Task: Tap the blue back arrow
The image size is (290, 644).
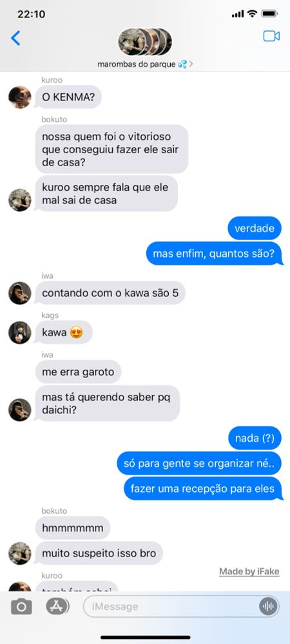Action: (15, 38)
